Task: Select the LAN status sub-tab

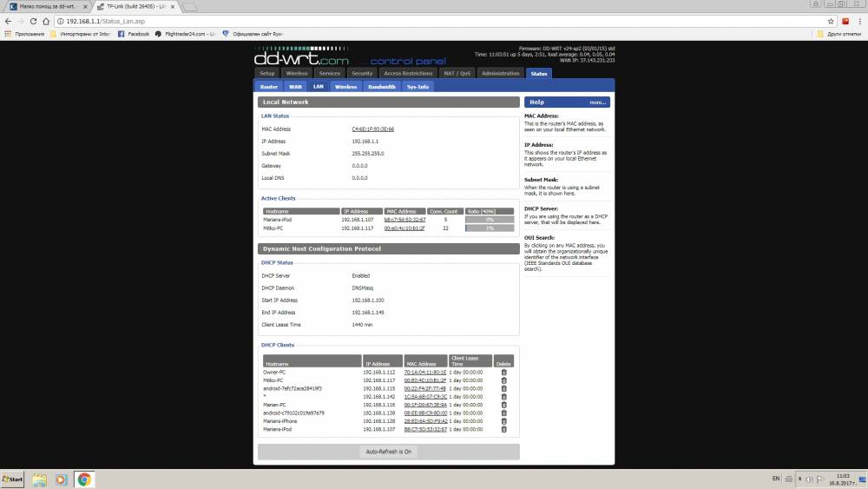Action: click(x=319, y=86)
